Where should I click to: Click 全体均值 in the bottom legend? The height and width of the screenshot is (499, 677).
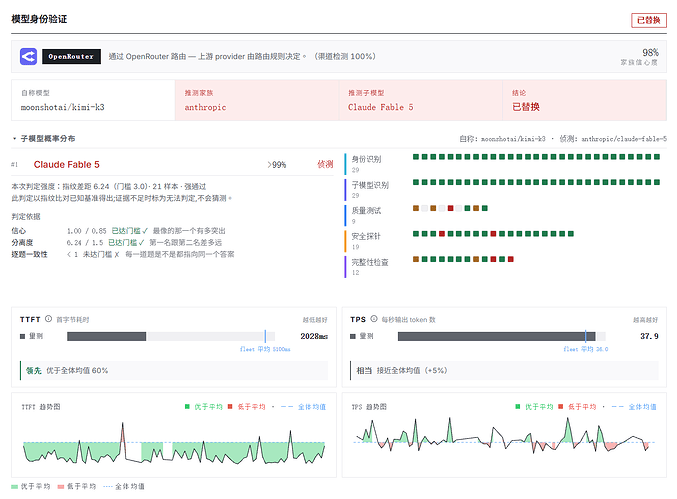pos(124,486)
